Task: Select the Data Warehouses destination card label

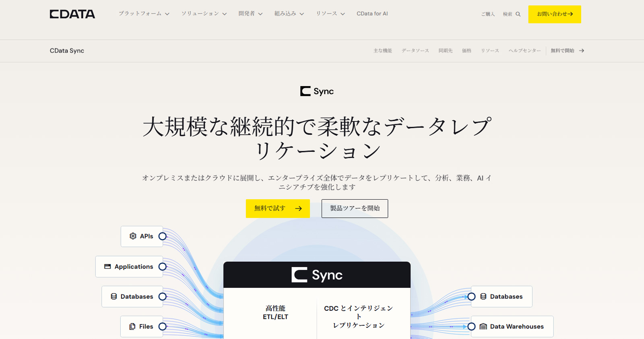Action: click(x=517, y=327)
